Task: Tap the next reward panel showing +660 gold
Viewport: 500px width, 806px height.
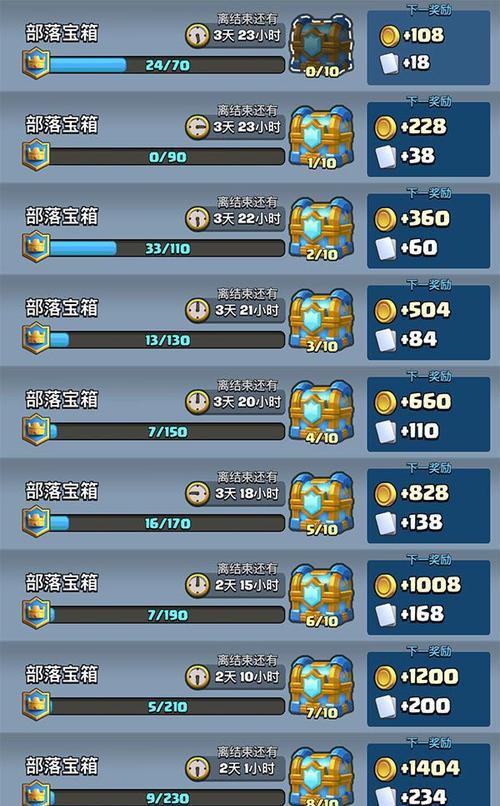Action: click(429, 414)
